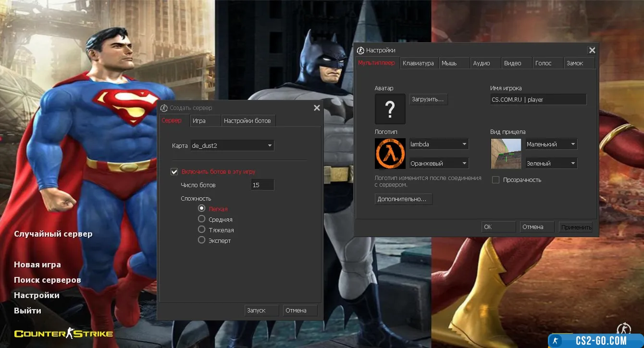Switch to the Клавиатура tab
The image size is (644, 348).
(418, 63)
